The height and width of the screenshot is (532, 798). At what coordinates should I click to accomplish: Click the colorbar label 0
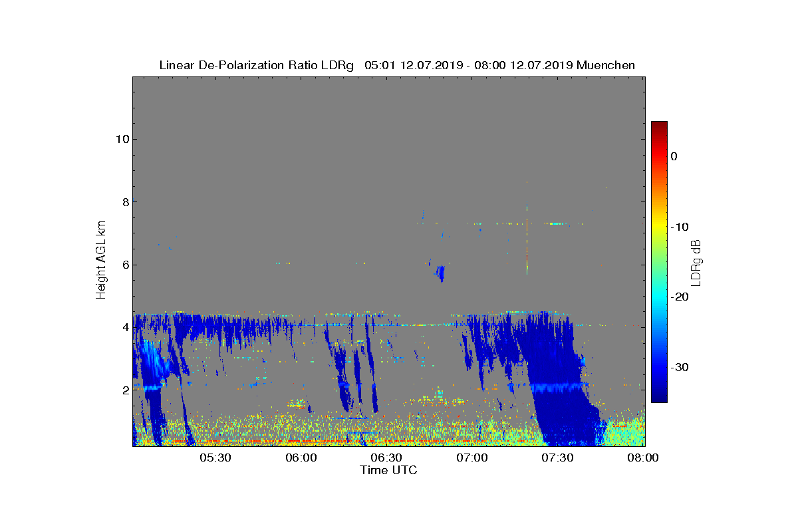coord(674,156)
